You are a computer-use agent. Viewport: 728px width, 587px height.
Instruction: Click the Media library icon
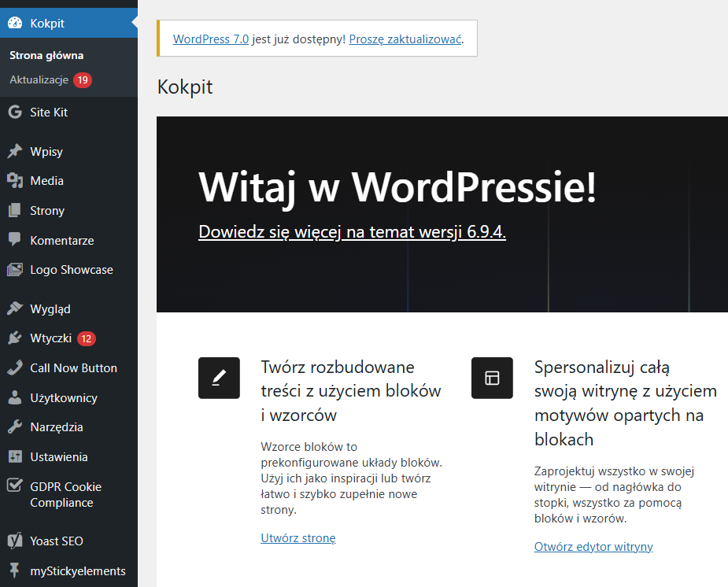[15, 180]
